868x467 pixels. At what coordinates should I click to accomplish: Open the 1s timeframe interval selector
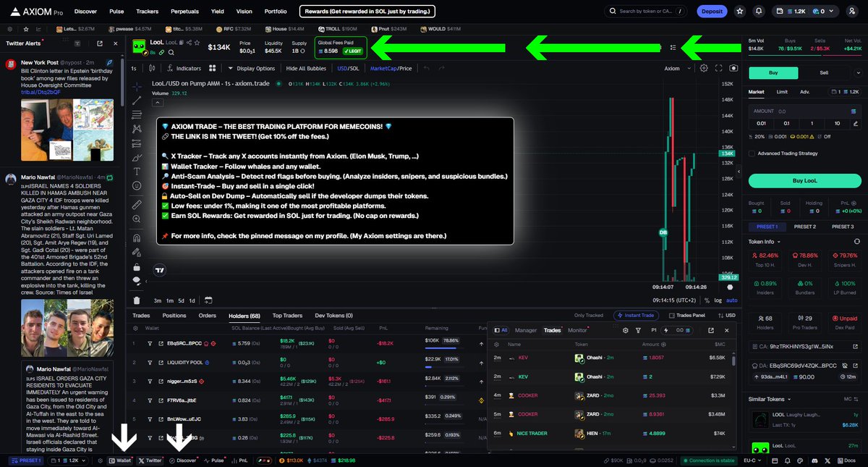(134, 68)
